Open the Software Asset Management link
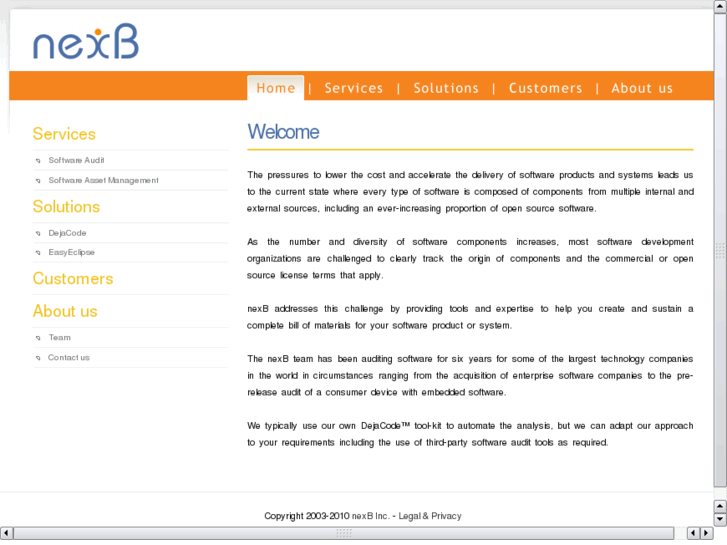This screenshot has height=545, width=727. pyautogui.click(x=103, y=180)
